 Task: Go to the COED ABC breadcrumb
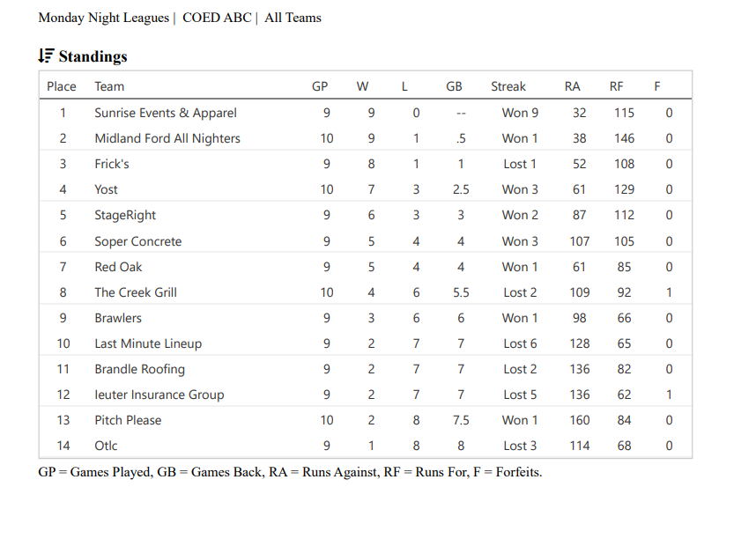point(216,18)
